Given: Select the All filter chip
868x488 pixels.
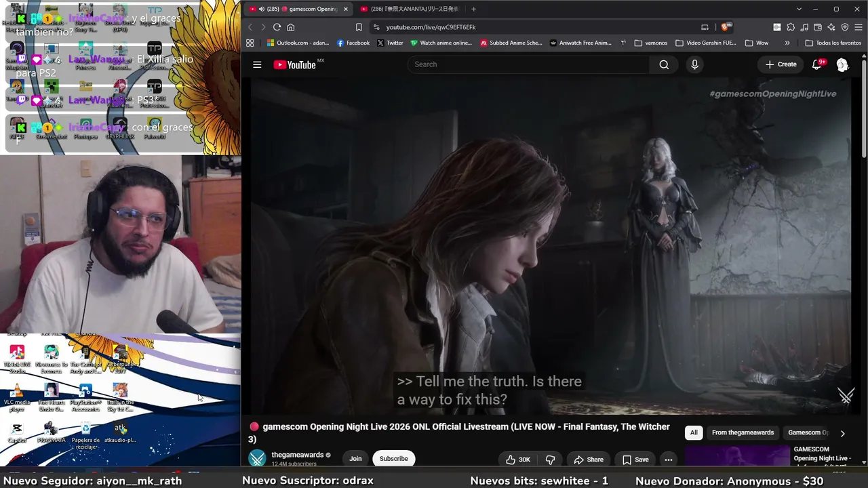Looking at the screenshot, I should [x=694, y=432].
